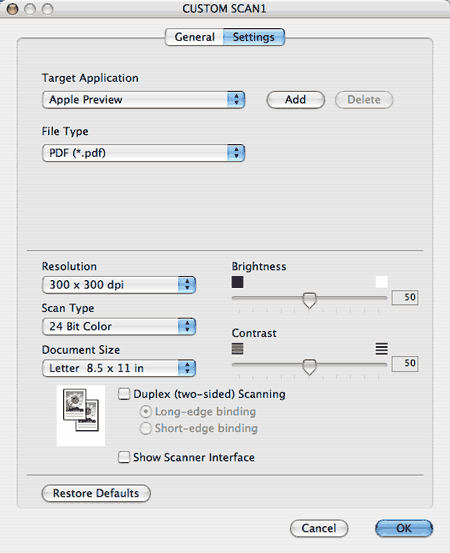Select Short-edge binding radio button
The width and height of the screenshot is (450, 553).
click(146, 429)
